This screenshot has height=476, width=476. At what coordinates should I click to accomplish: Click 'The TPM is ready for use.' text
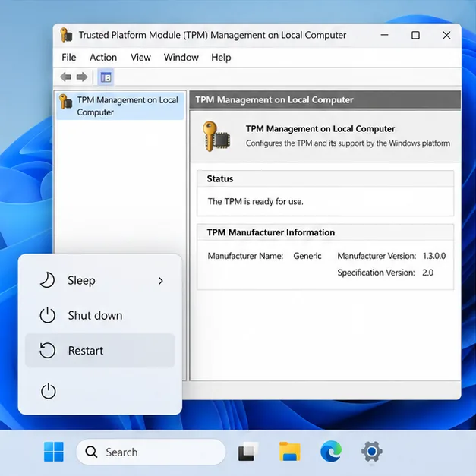click(255, 202)
